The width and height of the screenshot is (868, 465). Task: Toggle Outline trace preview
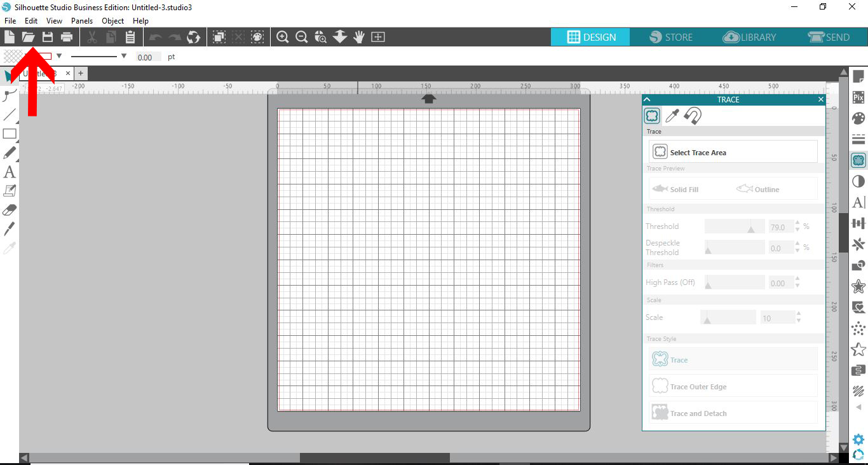point(757,190)
